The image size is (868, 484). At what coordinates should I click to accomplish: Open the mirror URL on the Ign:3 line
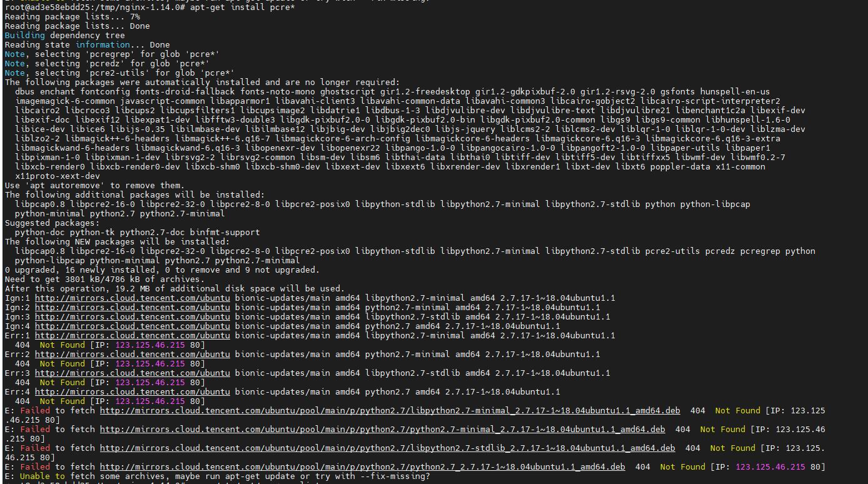pos(132,317)
